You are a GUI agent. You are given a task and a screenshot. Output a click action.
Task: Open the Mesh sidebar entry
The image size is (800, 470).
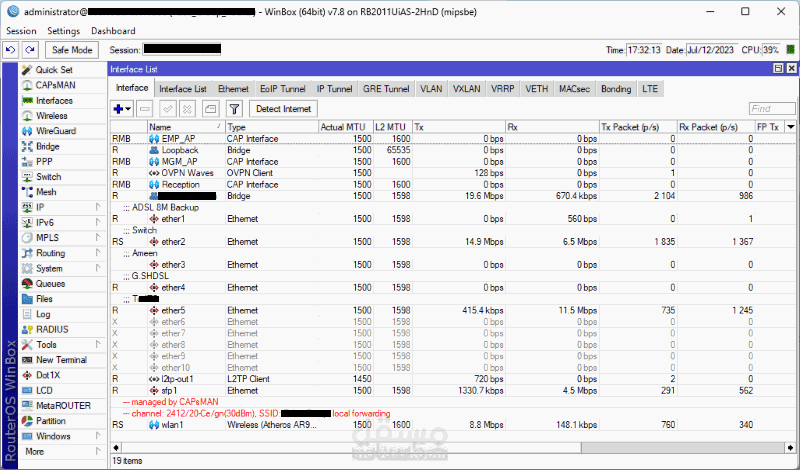(62, 192)
